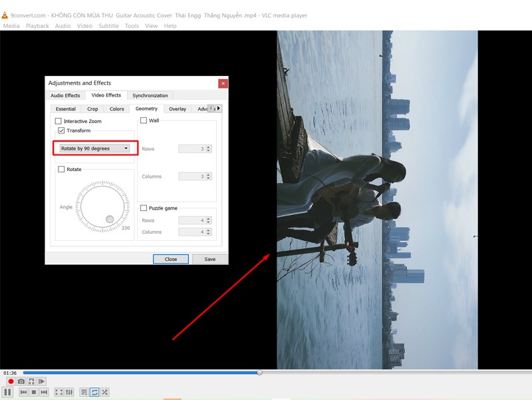532x400 pixels.
Task: Click the loop repeat icon
Action: [93, 392]
